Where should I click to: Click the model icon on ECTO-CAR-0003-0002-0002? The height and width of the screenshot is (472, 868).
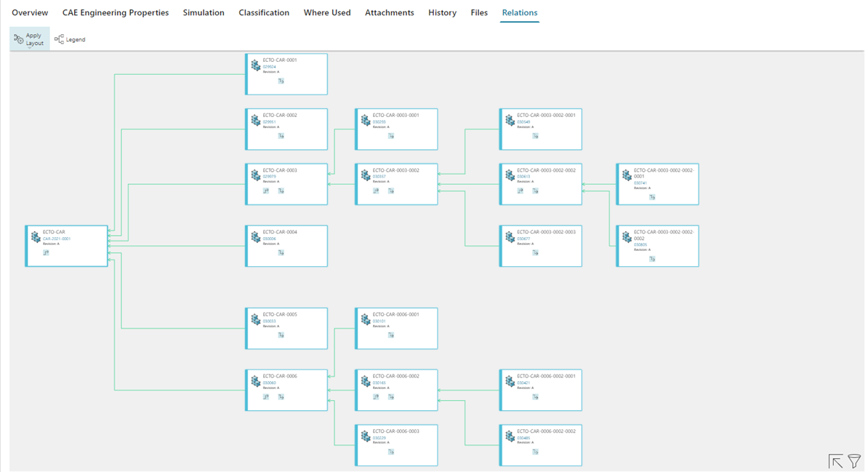coord(510,175)
